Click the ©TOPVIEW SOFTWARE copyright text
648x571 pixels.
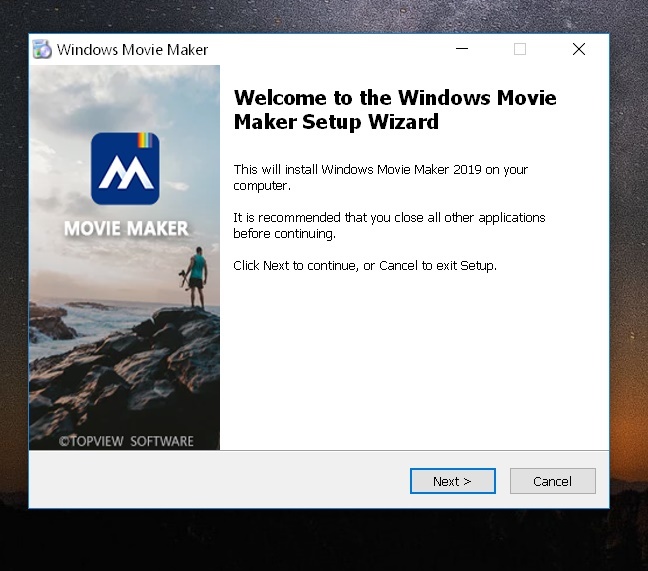tap(125, 440)
